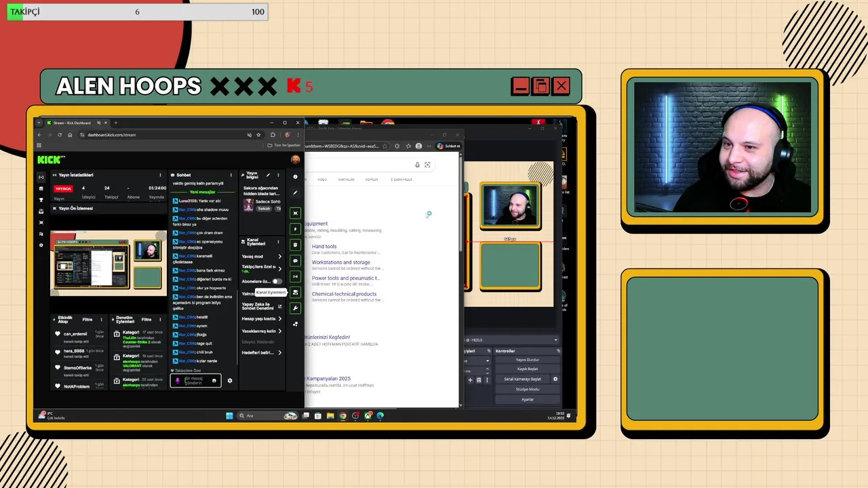Open Sohbet panel three-dot menu
Image resolution: width=868 pixels, height=488 pixels.
click(x=231, y=175)
